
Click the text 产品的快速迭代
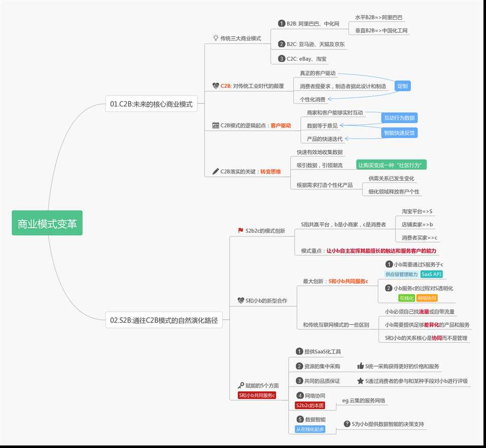(325, 139)
